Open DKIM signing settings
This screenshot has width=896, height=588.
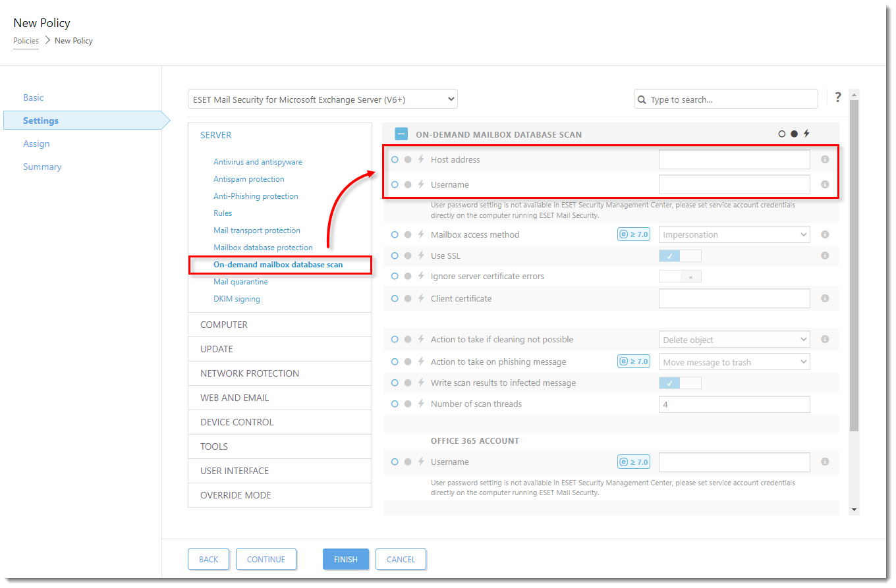[x=237, y=299]
